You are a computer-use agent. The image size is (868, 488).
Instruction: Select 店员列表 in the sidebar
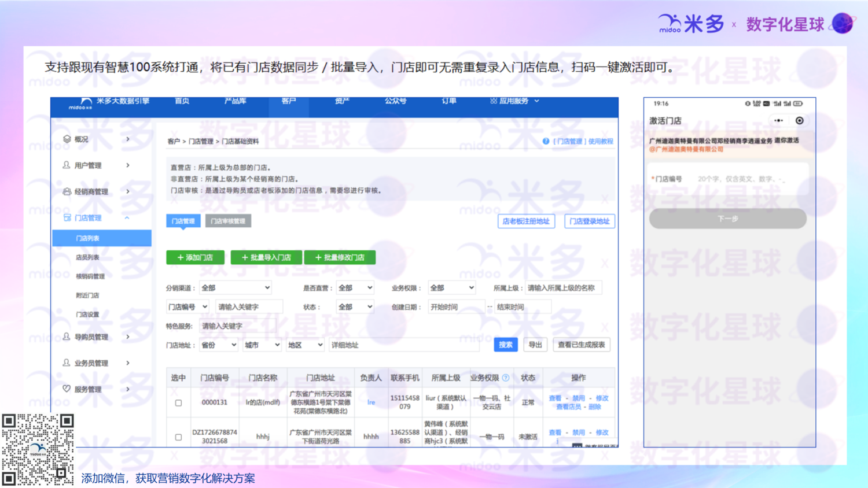pos(87,257)
